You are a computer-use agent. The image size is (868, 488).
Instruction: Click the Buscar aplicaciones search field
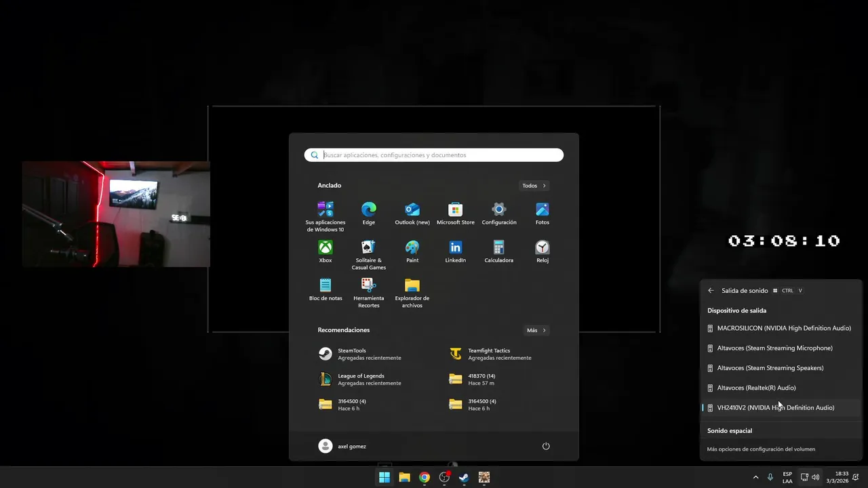pyautogui.click(x=434, y=155)
